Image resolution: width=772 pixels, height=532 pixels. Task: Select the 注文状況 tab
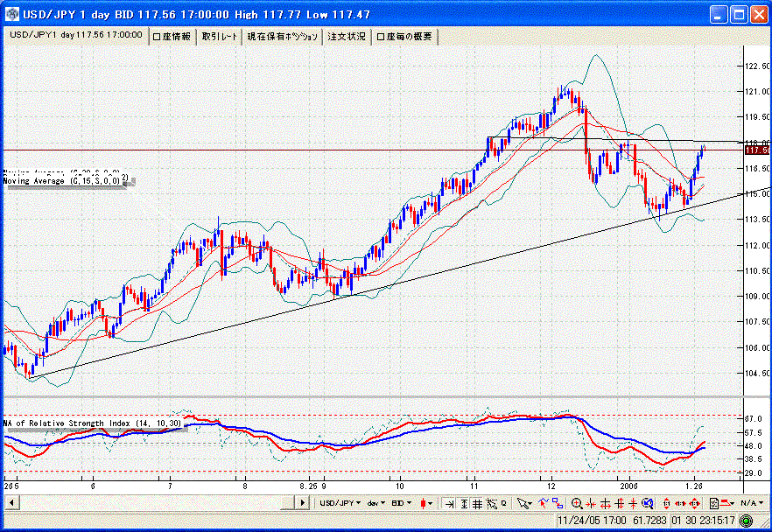tap(347, 37)
